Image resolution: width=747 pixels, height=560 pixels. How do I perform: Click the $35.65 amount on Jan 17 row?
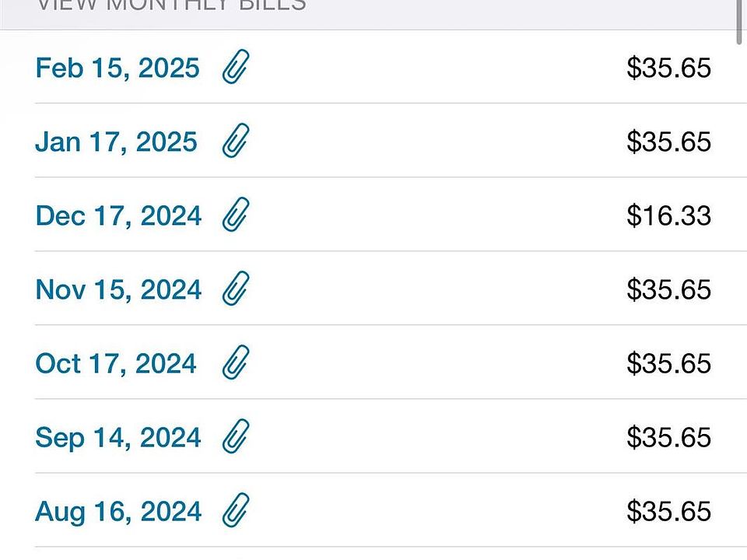click(x=668, y=142)
